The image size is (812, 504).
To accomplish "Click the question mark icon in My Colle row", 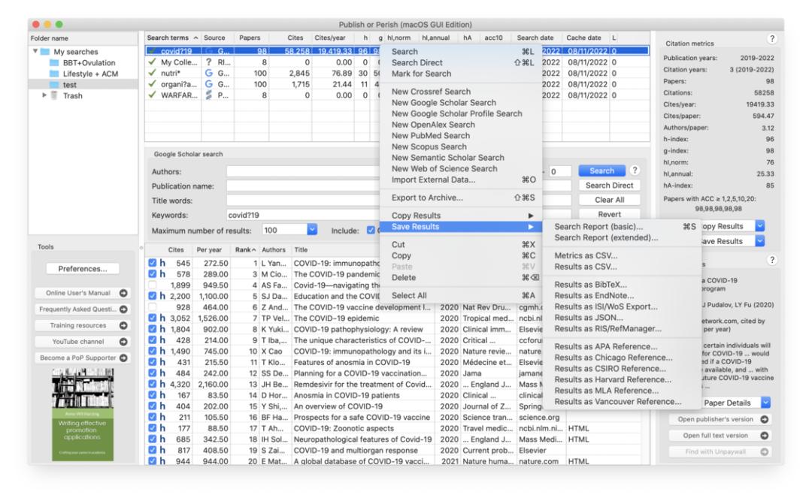I will click(x=208, y=62).
